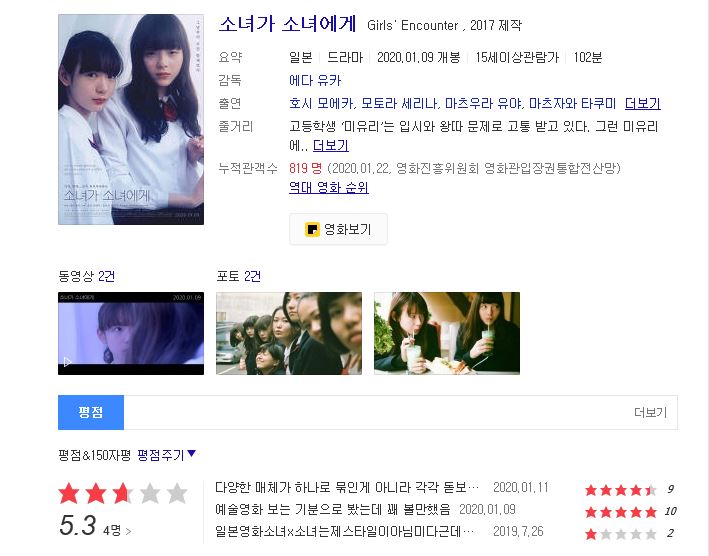Viewport: 709px width, 556px height.
Task: Expand synopsis 더보기 link
Action: (x=331, y=145)
